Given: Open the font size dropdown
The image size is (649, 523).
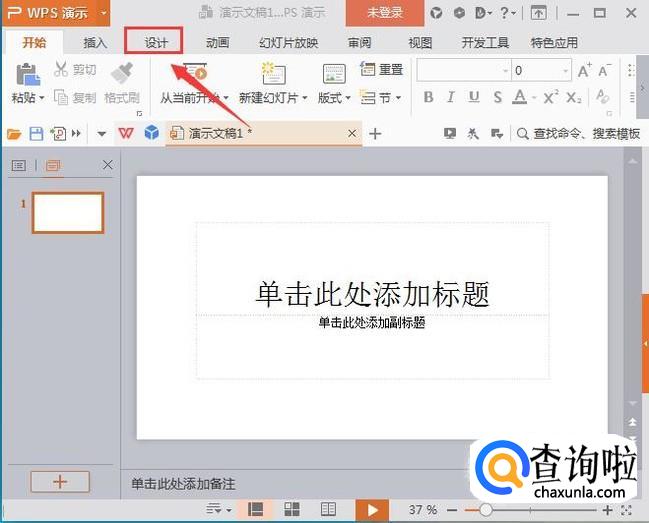Looking at the screenshot, I should [565, 71].
